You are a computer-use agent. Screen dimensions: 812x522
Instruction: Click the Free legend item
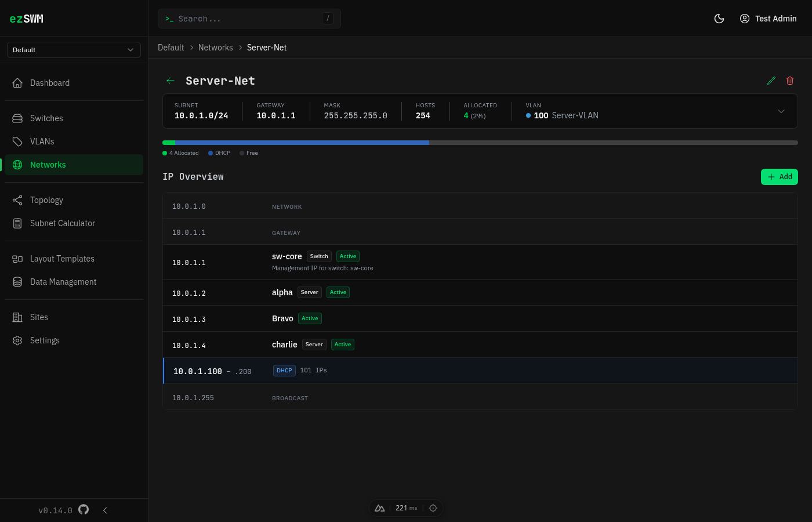(249, 153)
